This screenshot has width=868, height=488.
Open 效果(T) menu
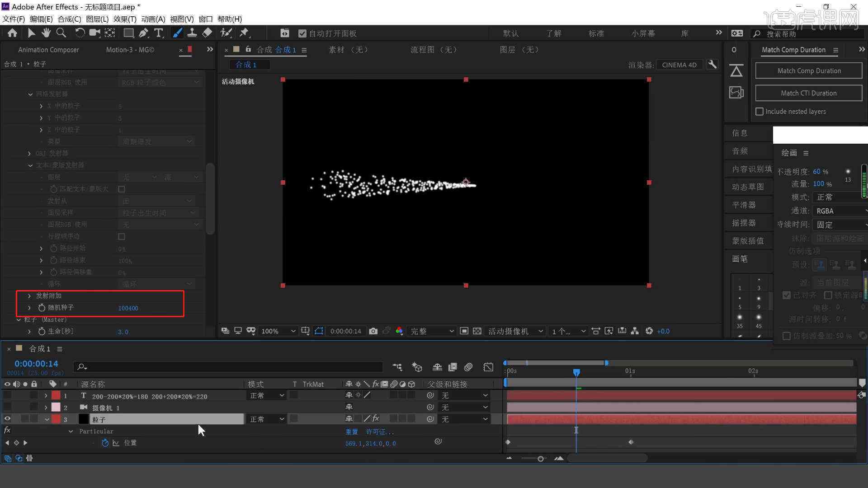125,19
